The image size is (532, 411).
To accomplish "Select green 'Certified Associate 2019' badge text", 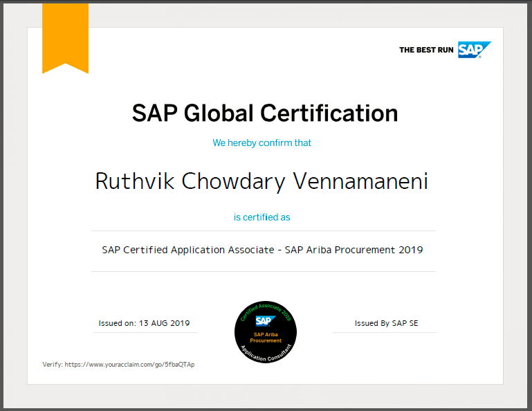I will pos(265,309).
